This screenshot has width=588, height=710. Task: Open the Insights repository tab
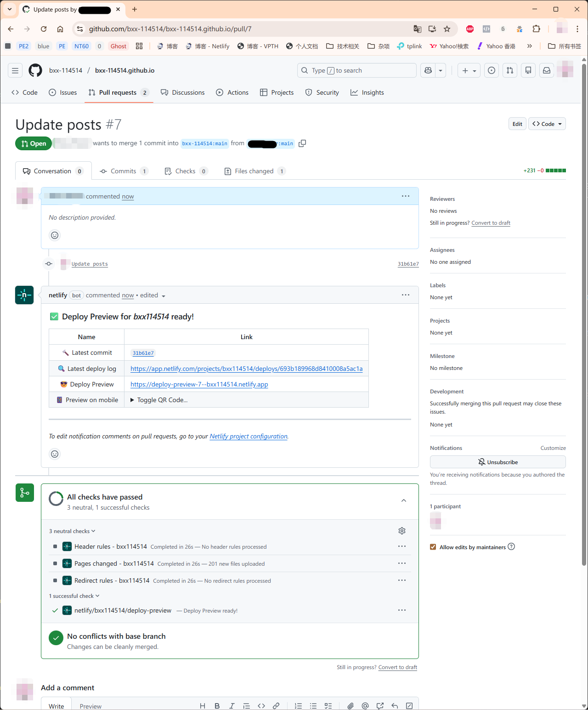point(367,92)
